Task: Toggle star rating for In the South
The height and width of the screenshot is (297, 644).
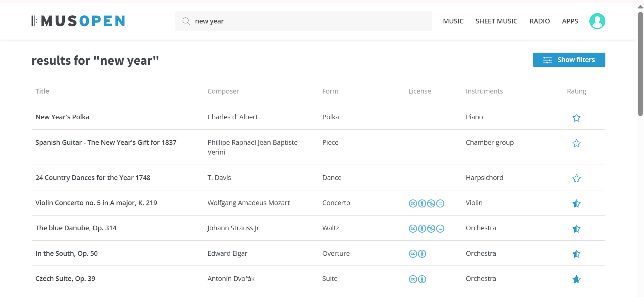Action: [576, 254]
